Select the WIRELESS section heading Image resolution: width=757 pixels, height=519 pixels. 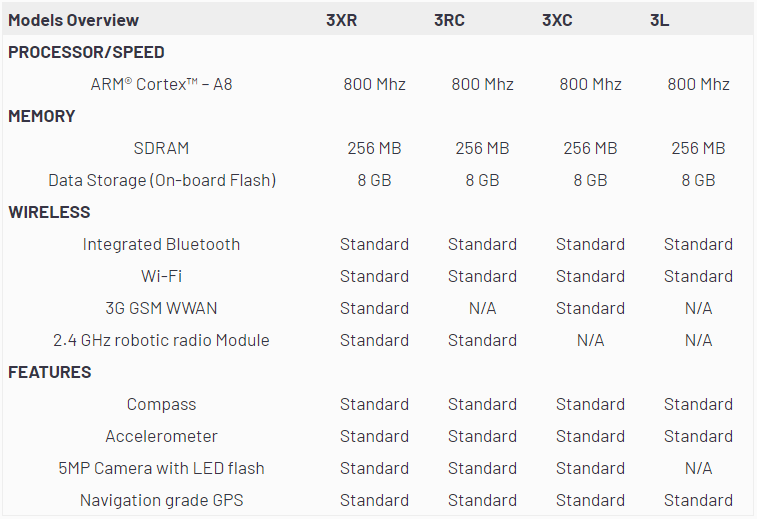point(49,212)
